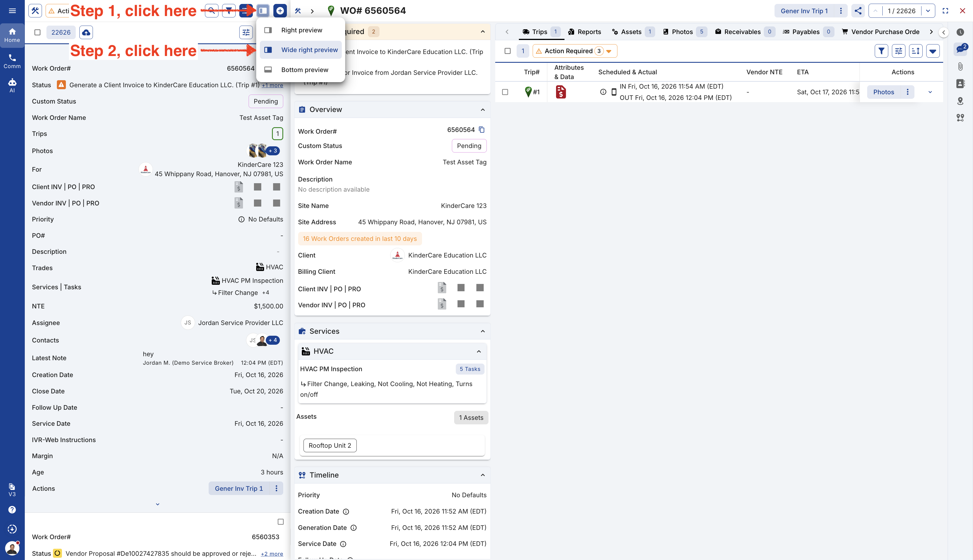This screenshot has width=973, height=560.
Task: Switch to the Reports tab
Action: click(x=584, y=32)
